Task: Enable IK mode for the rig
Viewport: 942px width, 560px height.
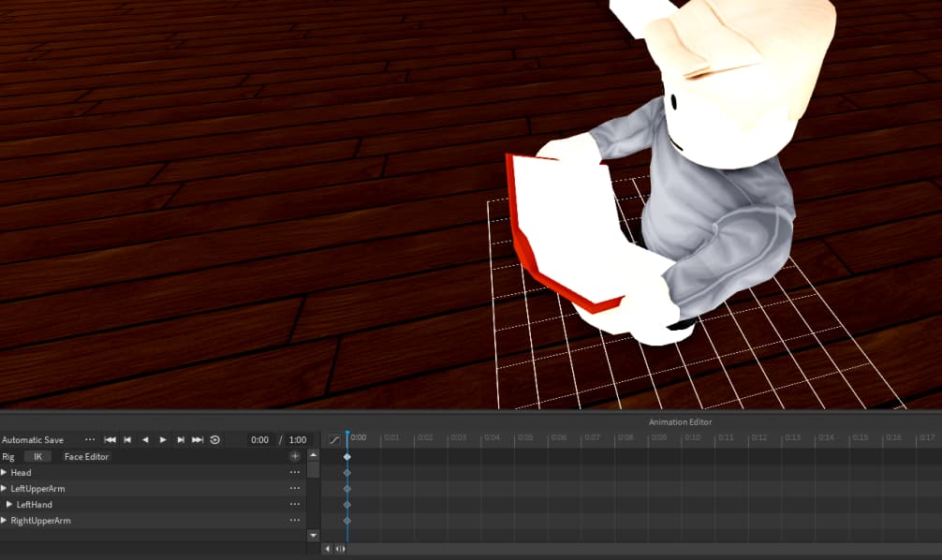Action: [37, 456]
